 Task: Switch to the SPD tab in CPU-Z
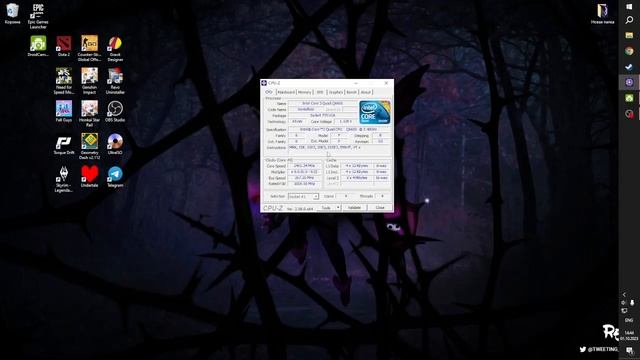tap(320, 92)
